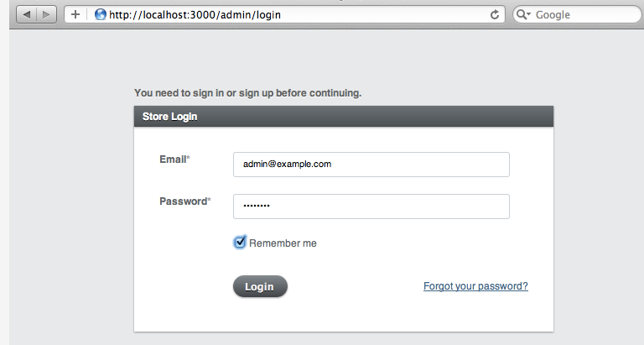Click the Store Login header bar
Screen dimensions: 644x345
(x=343, y=117)
